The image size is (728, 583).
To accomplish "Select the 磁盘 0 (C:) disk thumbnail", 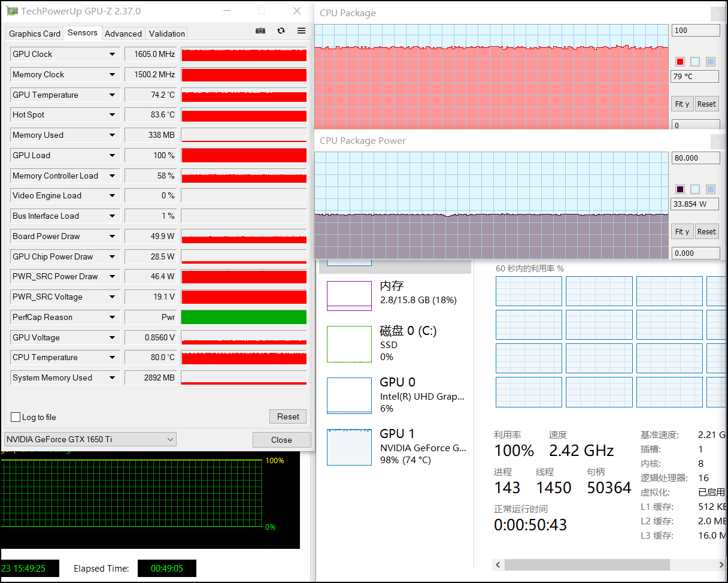I will (x=349, y=344).
